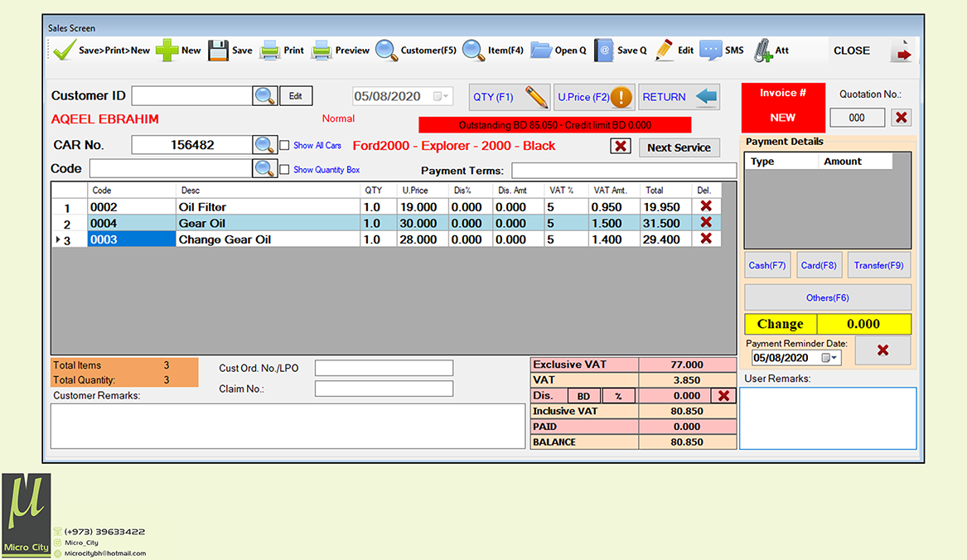Click the QTY (F1) pencil button
967x560 pixels.
pyautogui.click(x=509, y=97)
